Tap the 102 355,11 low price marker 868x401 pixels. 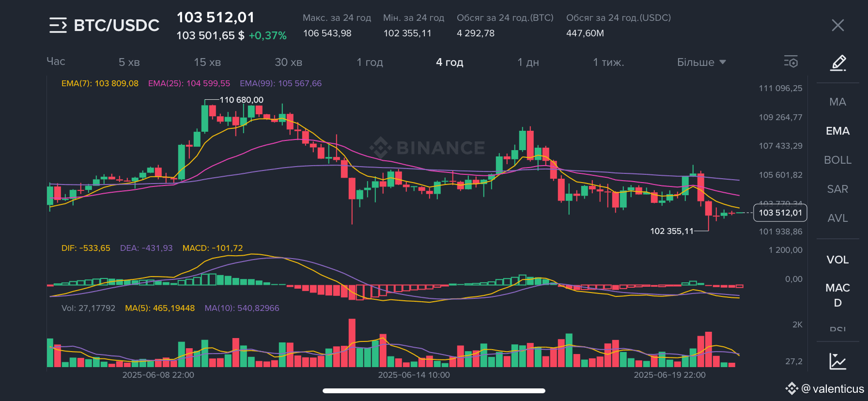[672, 231]
